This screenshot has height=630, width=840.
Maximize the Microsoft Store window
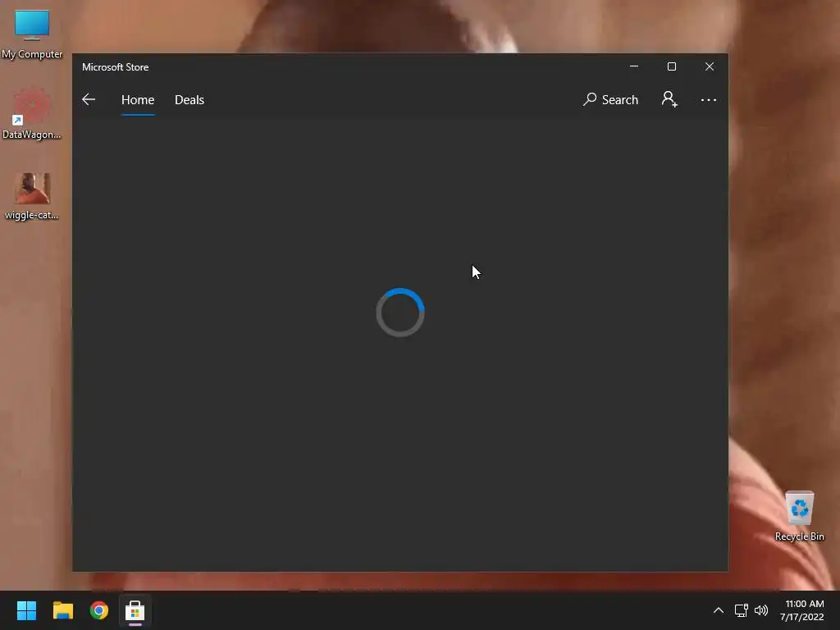[x=672, y=66]
